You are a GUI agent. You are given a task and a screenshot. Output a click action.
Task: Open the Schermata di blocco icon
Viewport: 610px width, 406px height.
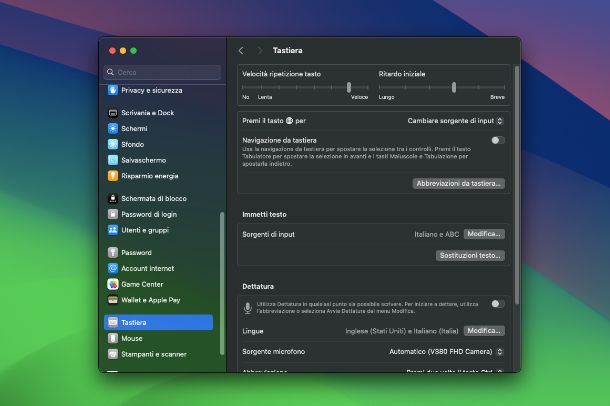click(x=113, y=198)
